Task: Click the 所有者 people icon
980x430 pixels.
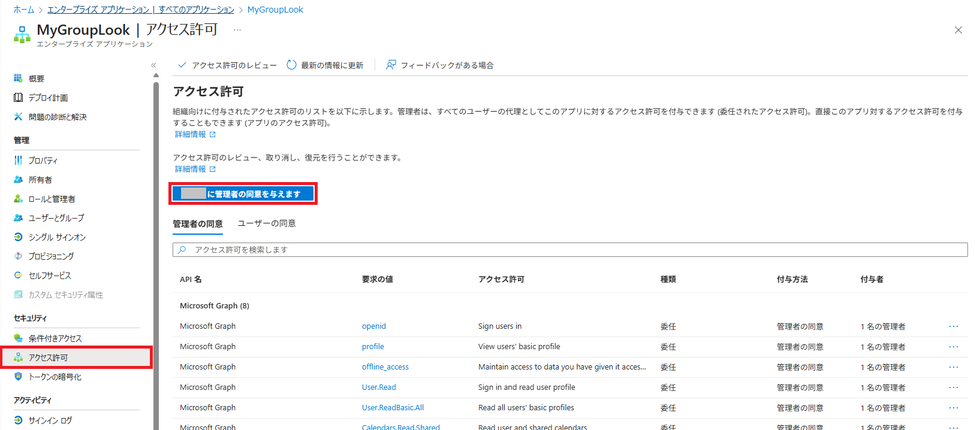Action: pos(18,180)
